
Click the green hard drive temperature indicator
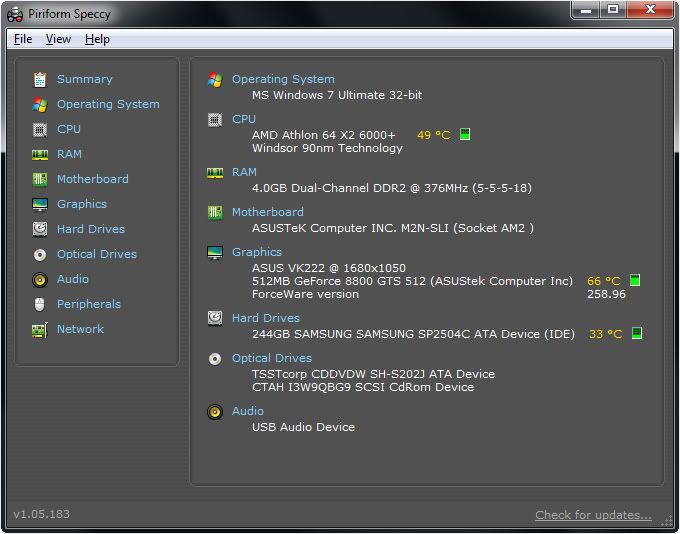click(637, 333)
